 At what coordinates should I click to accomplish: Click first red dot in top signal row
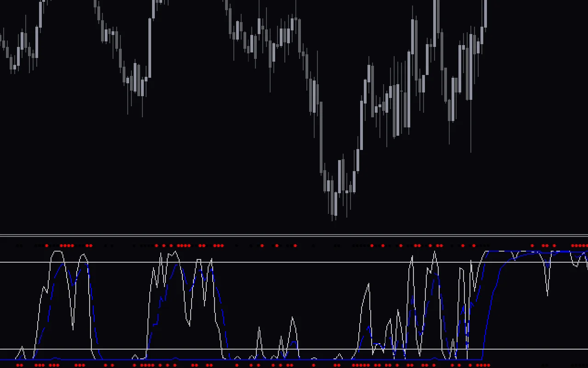click(x=46, y=246)
